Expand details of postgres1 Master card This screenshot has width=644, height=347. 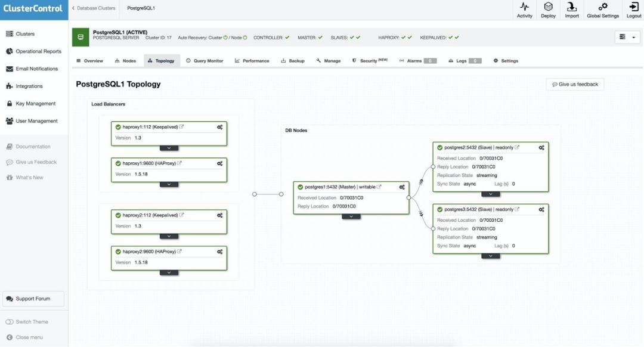(351, 216)
